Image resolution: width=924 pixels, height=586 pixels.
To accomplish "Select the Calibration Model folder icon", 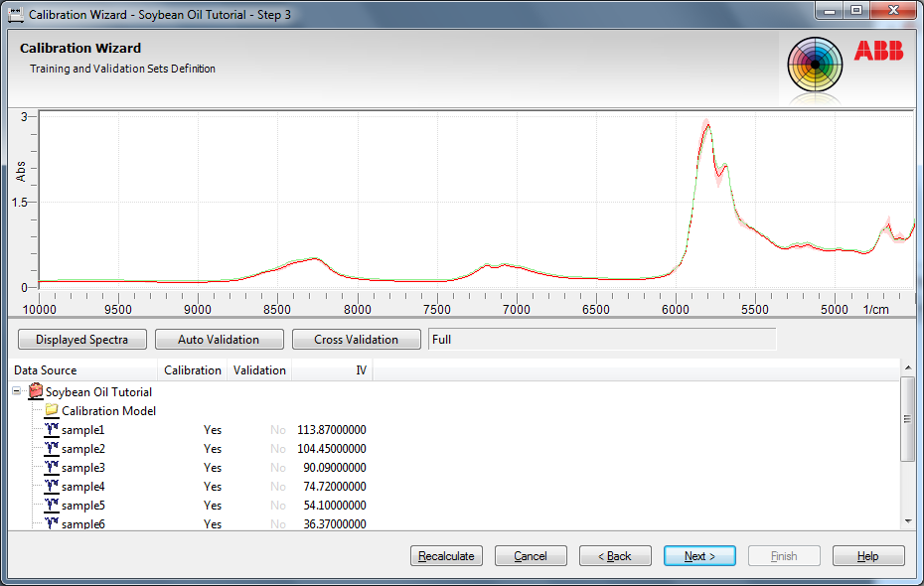I will (52, 410).
